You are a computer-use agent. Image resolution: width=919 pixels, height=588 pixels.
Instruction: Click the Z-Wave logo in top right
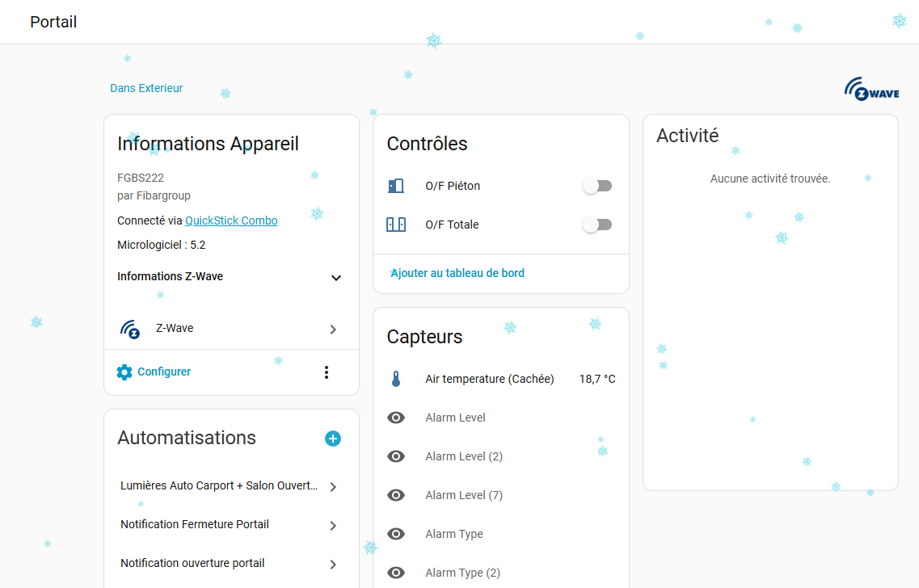click(871, 89)
